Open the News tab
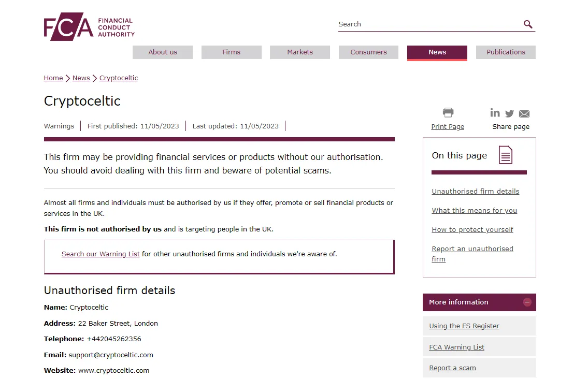The image size is (588, 379). [437, 52]
